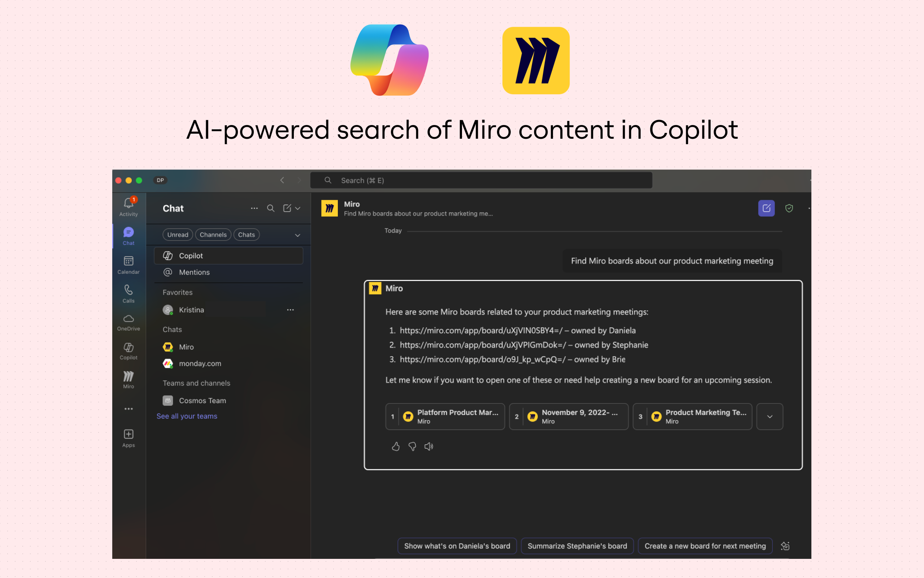Show more apps via sidebar ellipsis

pyautogui.click(x=128, y=409)
